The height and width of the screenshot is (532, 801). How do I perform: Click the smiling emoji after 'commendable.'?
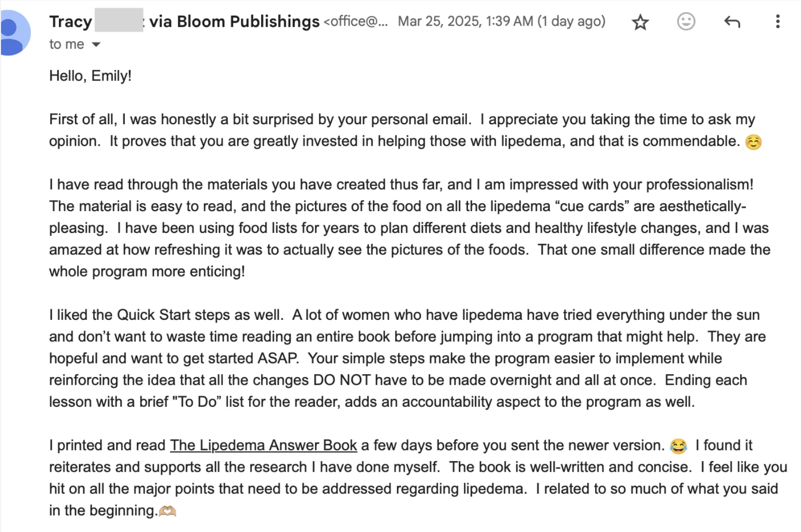click(753, 142)
